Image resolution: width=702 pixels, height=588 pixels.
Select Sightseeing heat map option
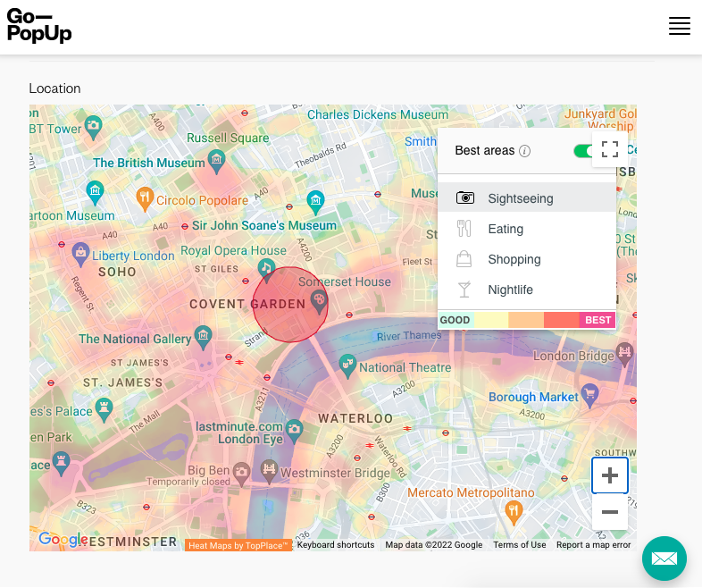pyautogui.click(x=527, y=197)
